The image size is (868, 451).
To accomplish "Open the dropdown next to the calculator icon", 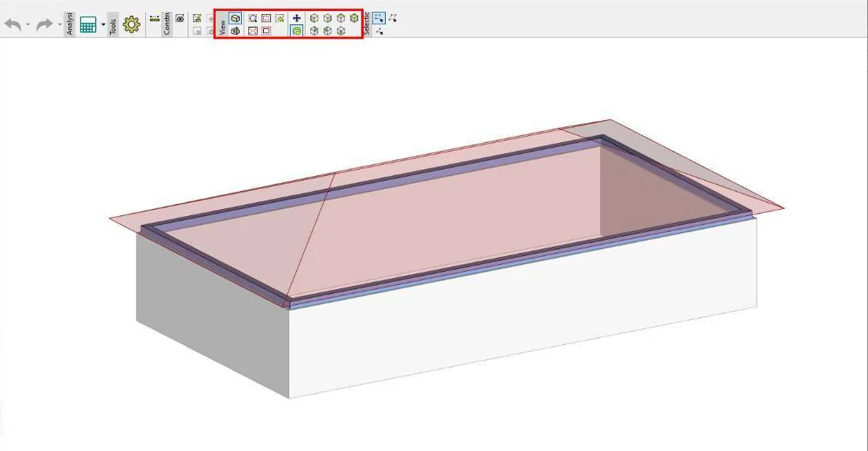I will (103, 25).
